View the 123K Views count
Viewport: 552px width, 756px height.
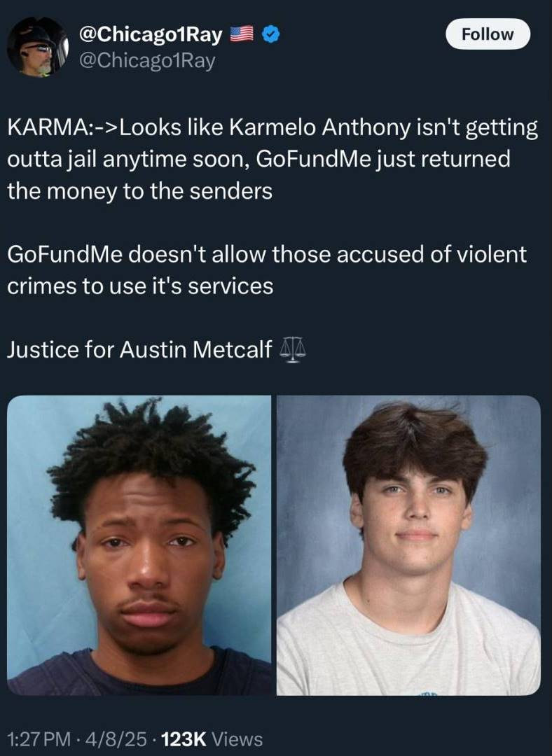(x=212, y=738)
